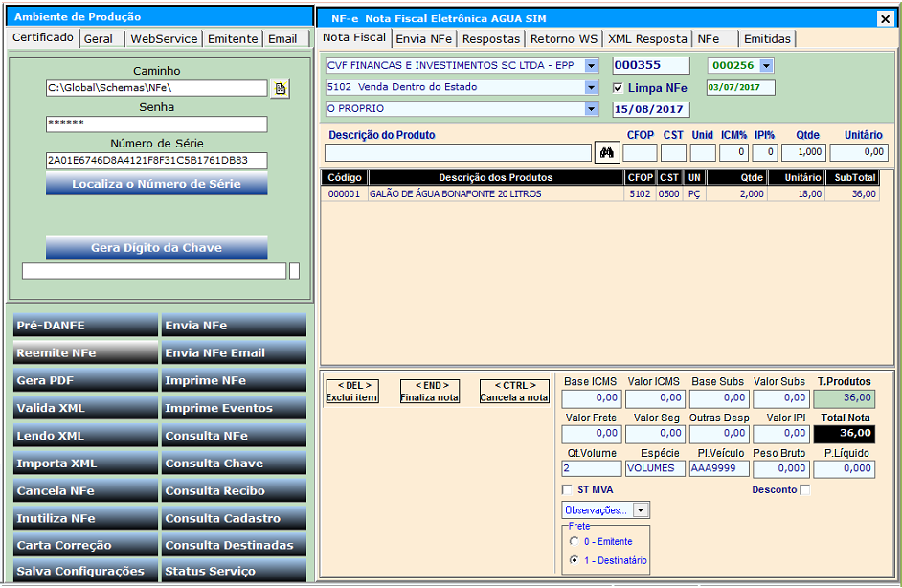
Task: Click the Consulta Cadastro button
Action: coord(235,518)
